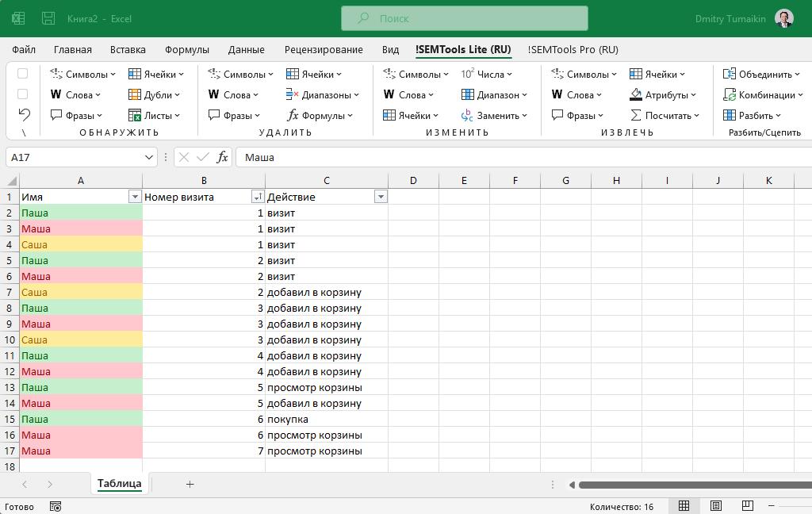
Task: Go to the next sheet arrow
Action: [x=50, y=484]
